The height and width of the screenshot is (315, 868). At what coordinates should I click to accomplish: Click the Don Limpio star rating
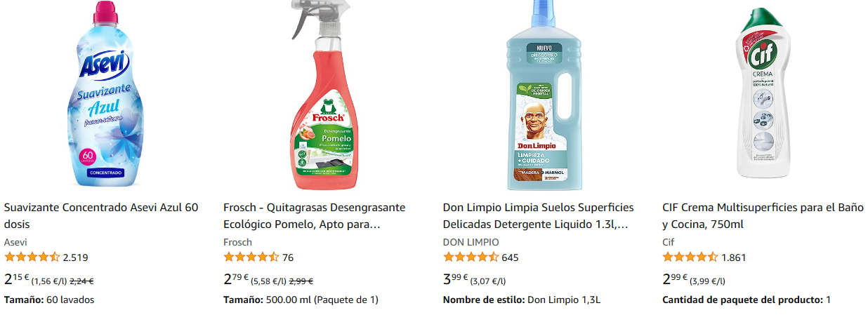coord(471,257)
